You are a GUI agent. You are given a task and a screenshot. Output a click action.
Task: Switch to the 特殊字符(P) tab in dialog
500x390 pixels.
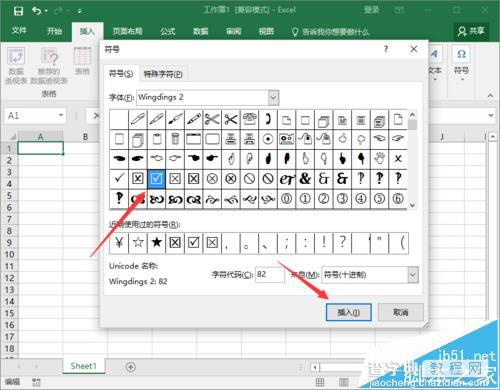point(163,74)
